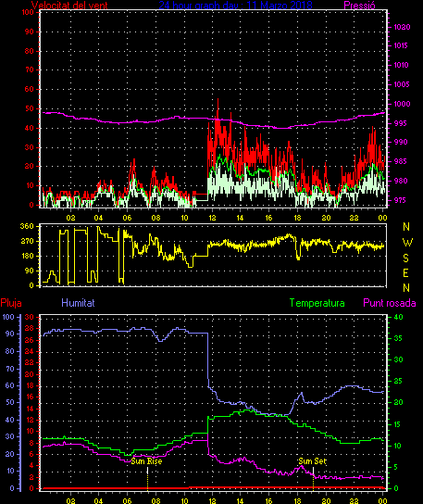423x504 pixels.
Task: Select the blue 70 humidity axis value
Action: [10, 369]
